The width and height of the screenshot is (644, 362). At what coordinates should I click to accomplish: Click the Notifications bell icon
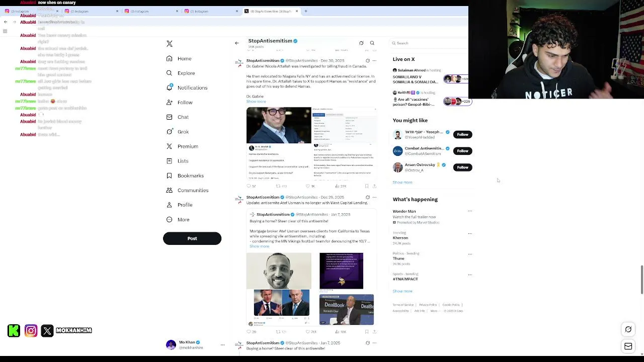170,87
